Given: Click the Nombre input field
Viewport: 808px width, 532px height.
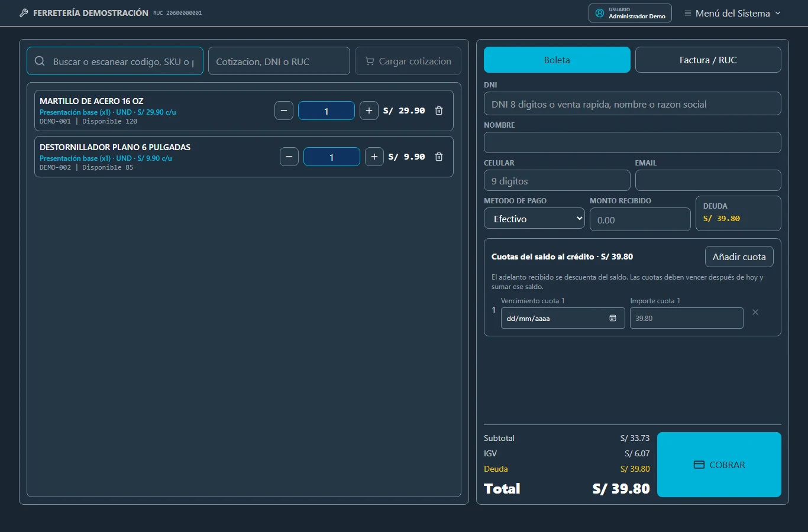Looking at the screenshot, I should 632,142.
